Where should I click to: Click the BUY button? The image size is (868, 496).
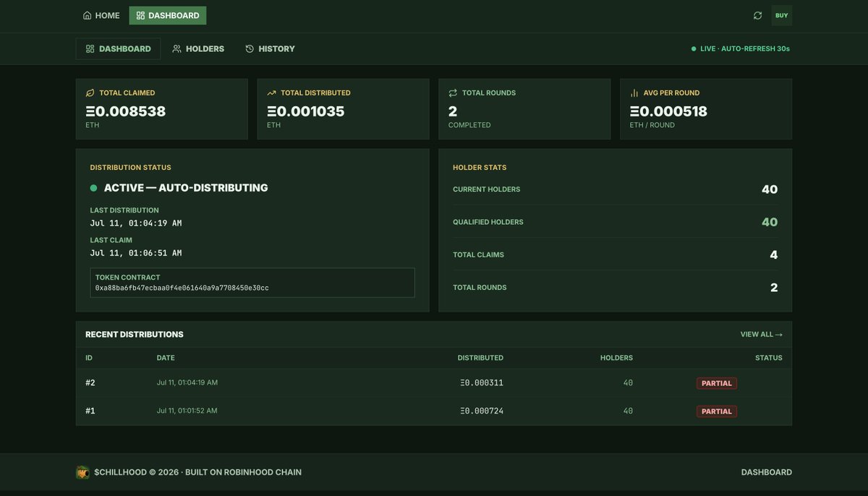click(781, 15)
